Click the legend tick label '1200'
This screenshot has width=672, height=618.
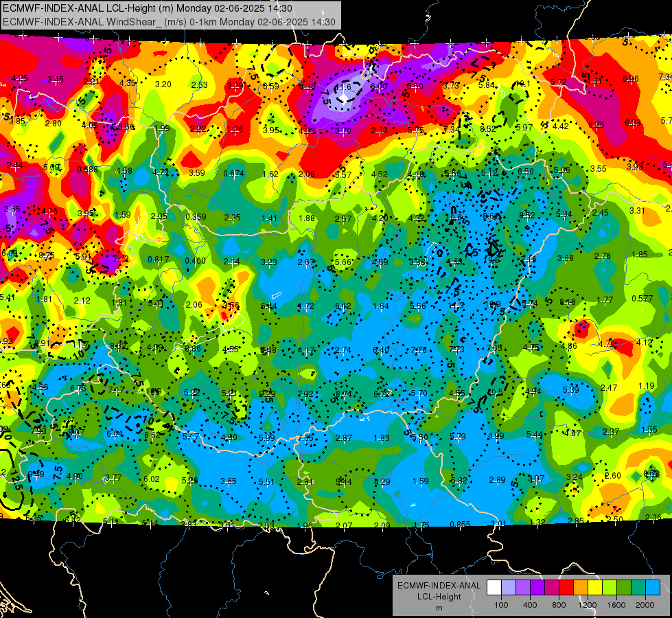[588, 605]
